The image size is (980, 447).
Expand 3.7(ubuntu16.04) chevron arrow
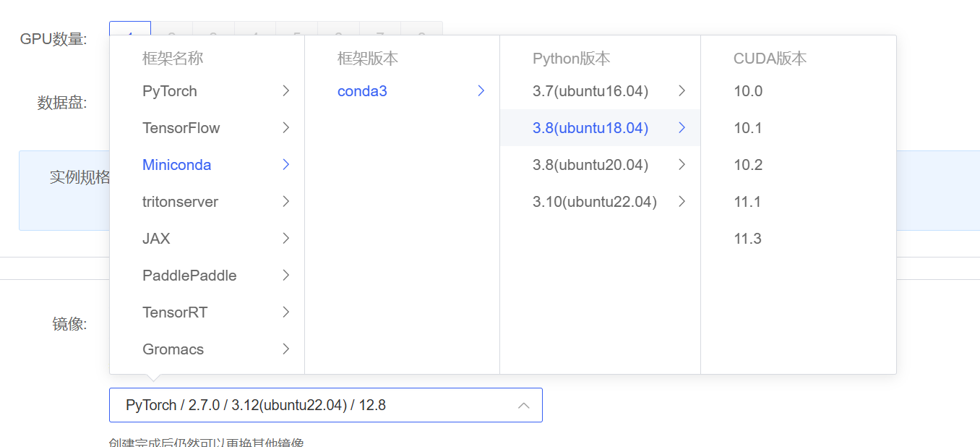[x=682, y=91]
